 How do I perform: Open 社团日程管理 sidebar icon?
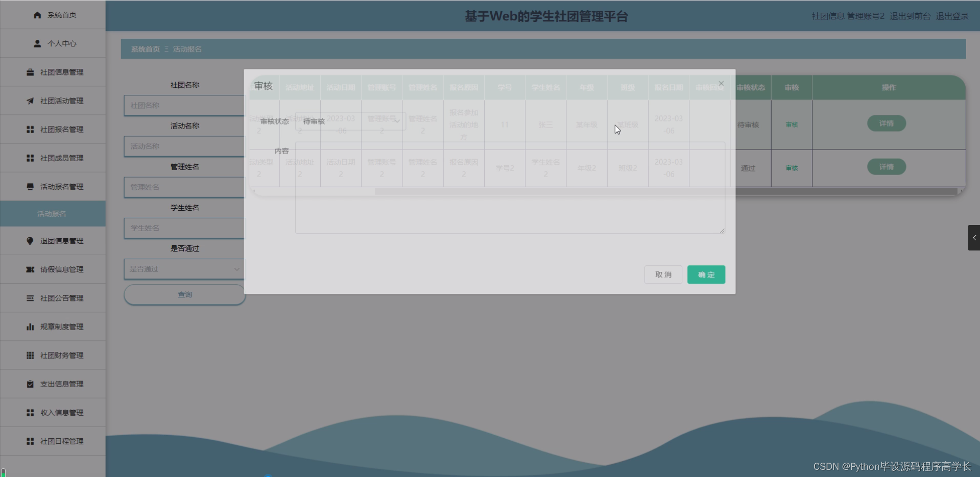[x=30, y=441]
